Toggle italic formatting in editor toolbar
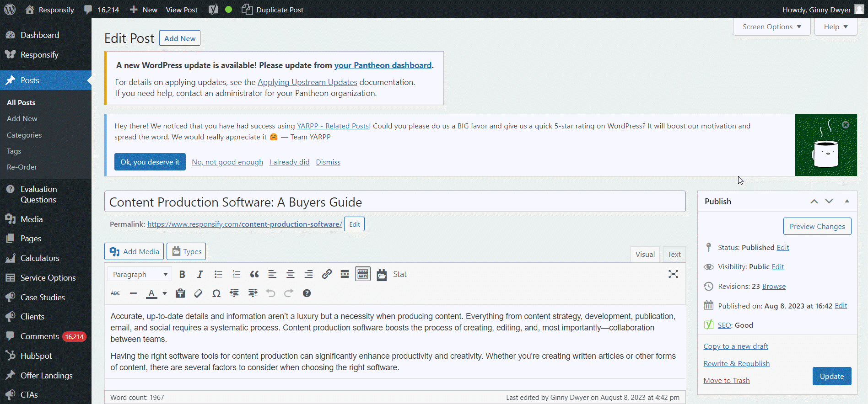Screen dimensions: 868x404 200,274
